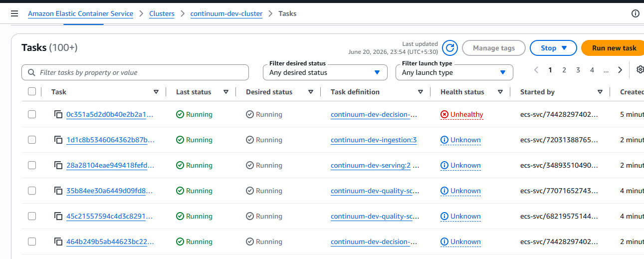
Task: Sort by Task definition column arrow
Action: point(421,92)
